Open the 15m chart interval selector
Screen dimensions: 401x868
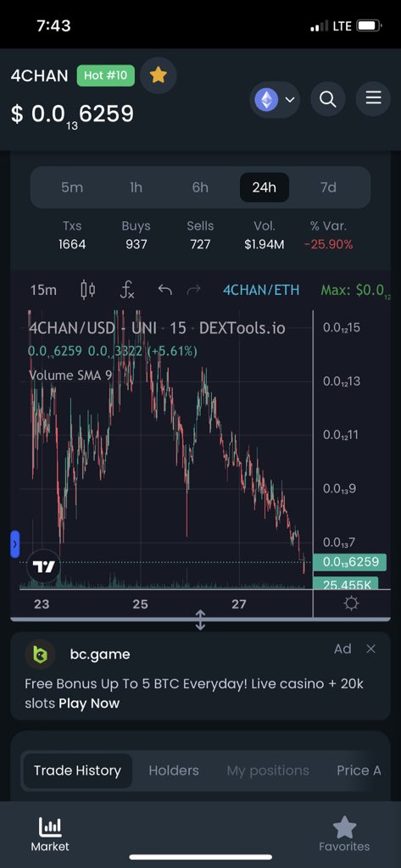tap(43, 290)
